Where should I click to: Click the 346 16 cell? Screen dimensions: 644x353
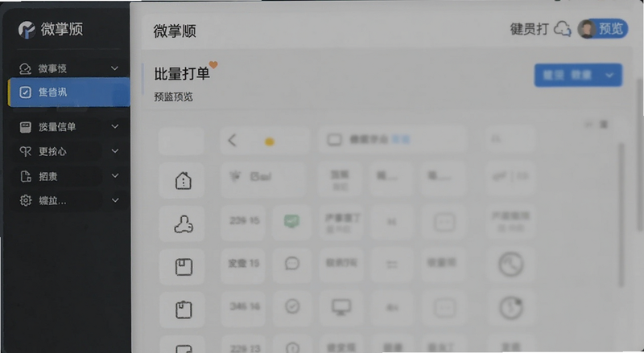244,306
